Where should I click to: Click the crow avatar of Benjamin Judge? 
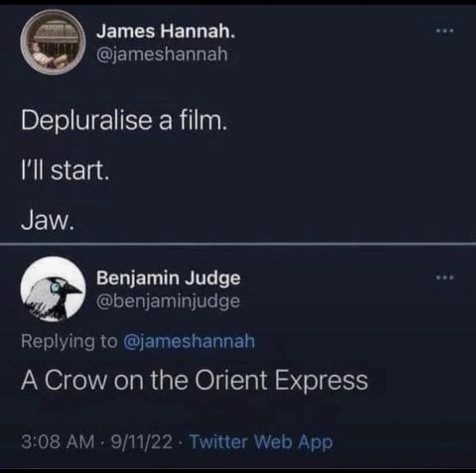coord(53,289)
